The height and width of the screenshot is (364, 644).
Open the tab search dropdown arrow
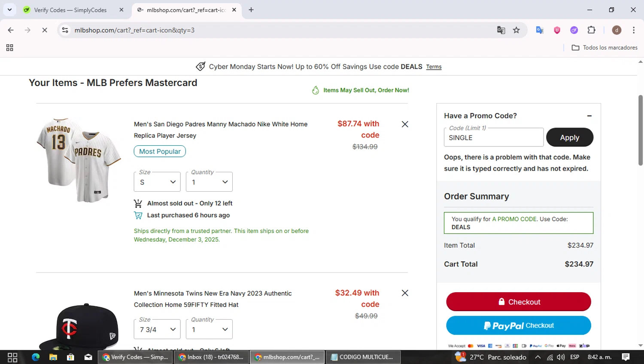[x=9, y=9]
